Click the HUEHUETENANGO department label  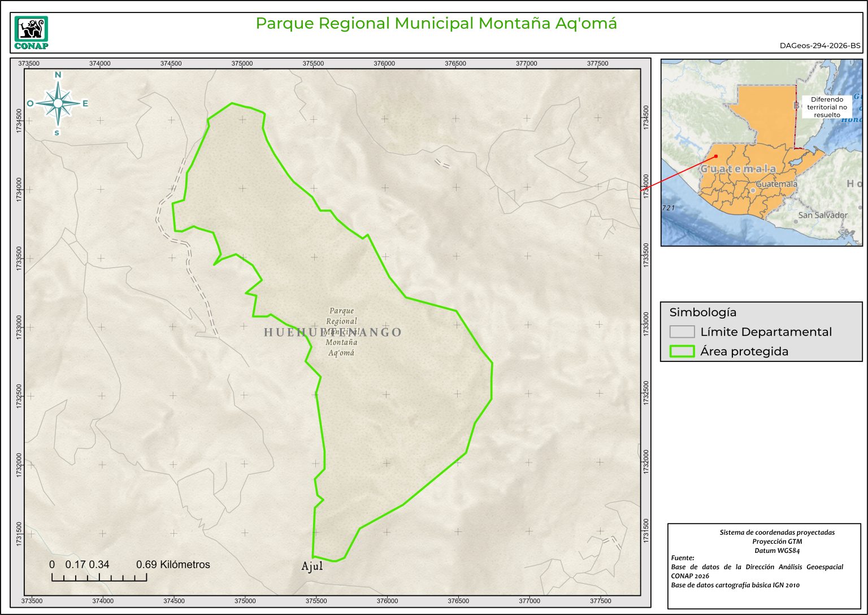tap(332, 332)
